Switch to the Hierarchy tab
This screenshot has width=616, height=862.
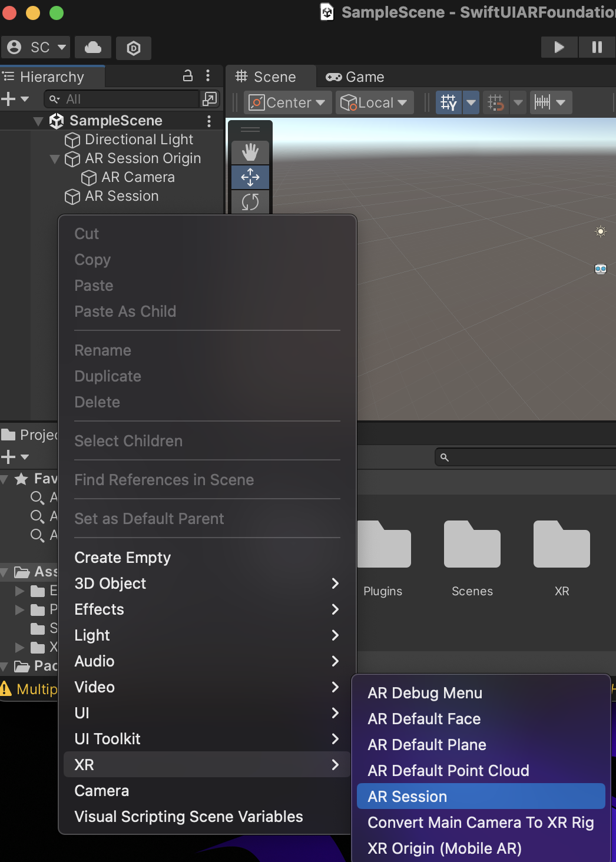click(52, 77)
